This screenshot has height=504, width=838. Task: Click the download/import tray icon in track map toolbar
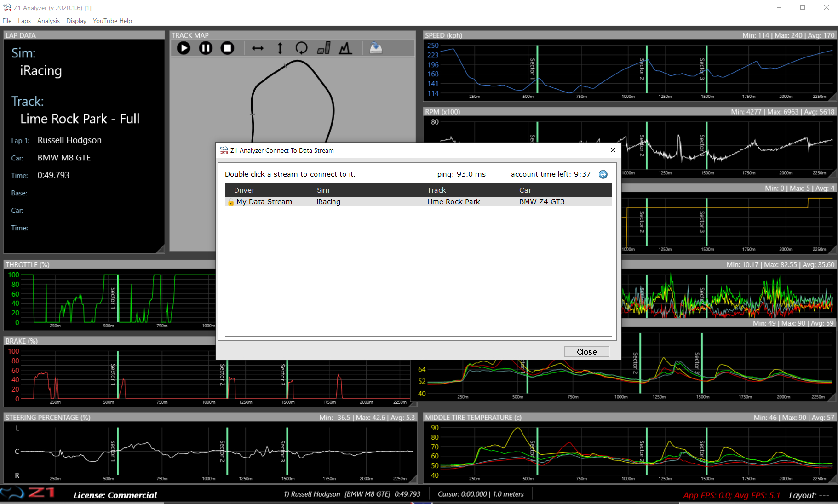click(x=376, y=48)
